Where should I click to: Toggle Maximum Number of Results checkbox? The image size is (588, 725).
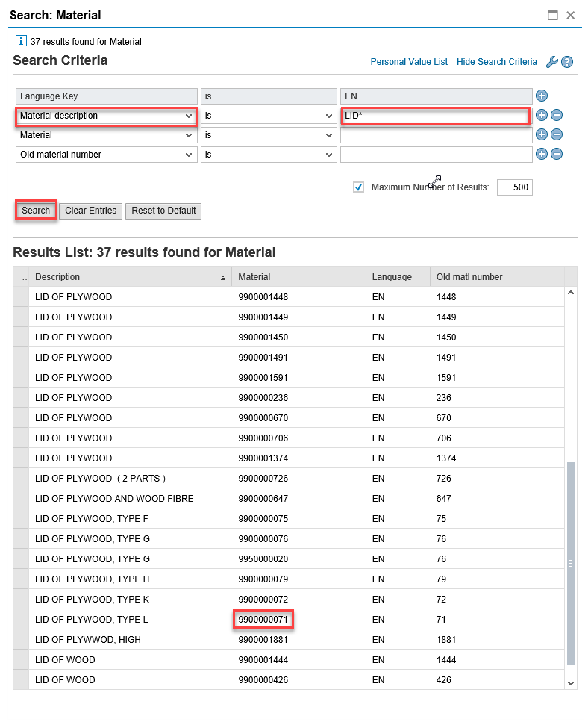coord(358,187)
